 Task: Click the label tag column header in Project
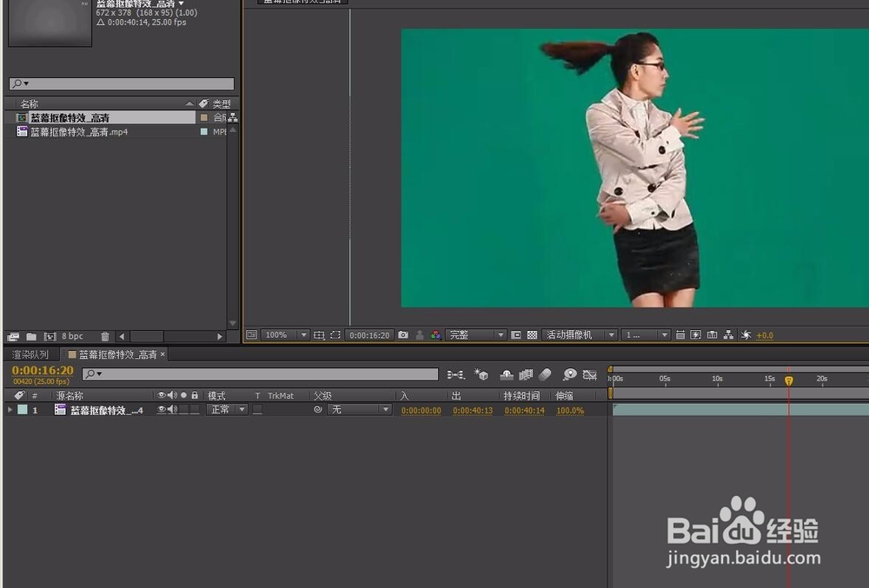coord(203,103)
